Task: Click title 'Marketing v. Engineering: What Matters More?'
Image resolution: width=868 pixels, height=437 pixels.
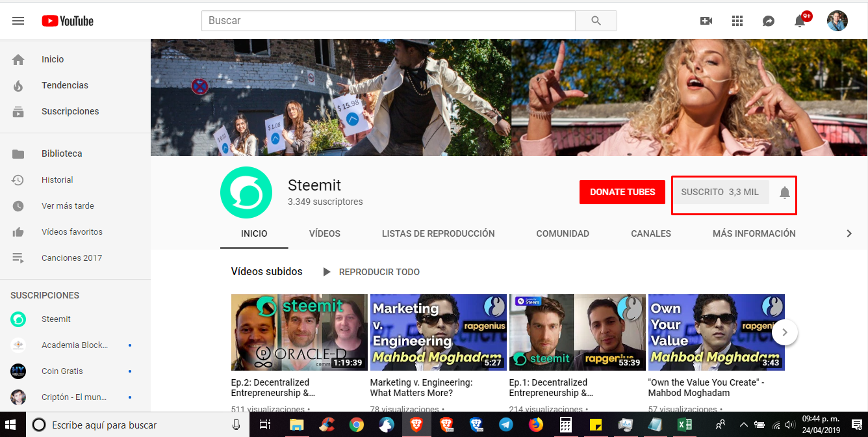Action: 422,388
